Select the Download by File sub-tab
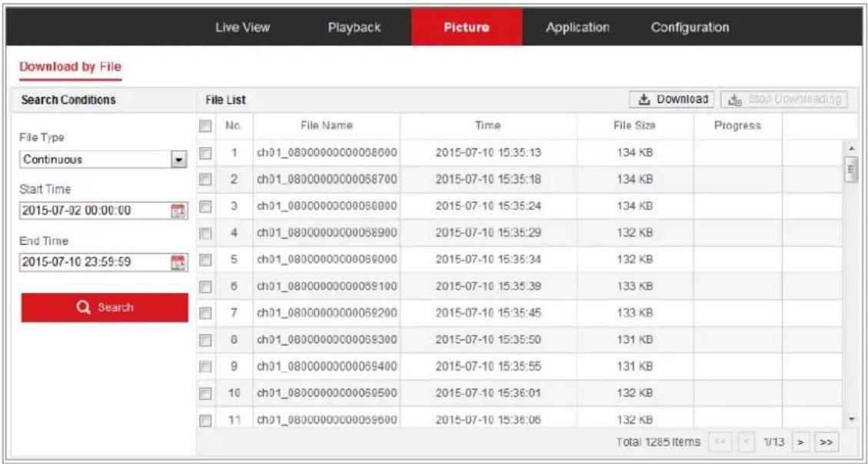 pyautogui.click(x=70, y=67)
